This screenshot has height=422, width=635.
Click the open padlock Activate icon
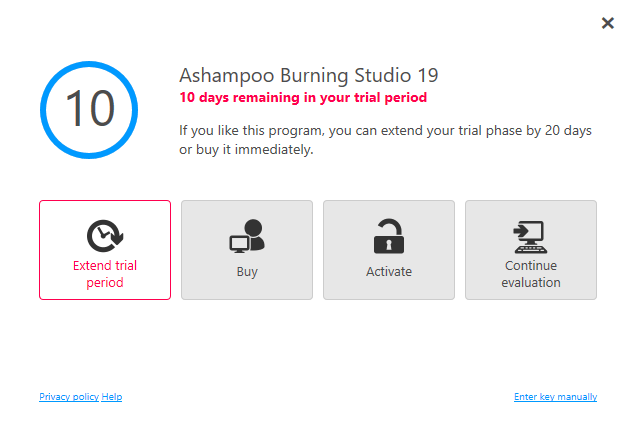click(389, 236)
